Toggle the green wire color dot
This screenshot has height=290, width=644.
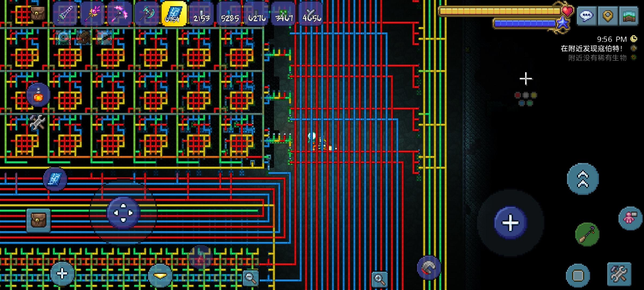[x=530, y=103]
